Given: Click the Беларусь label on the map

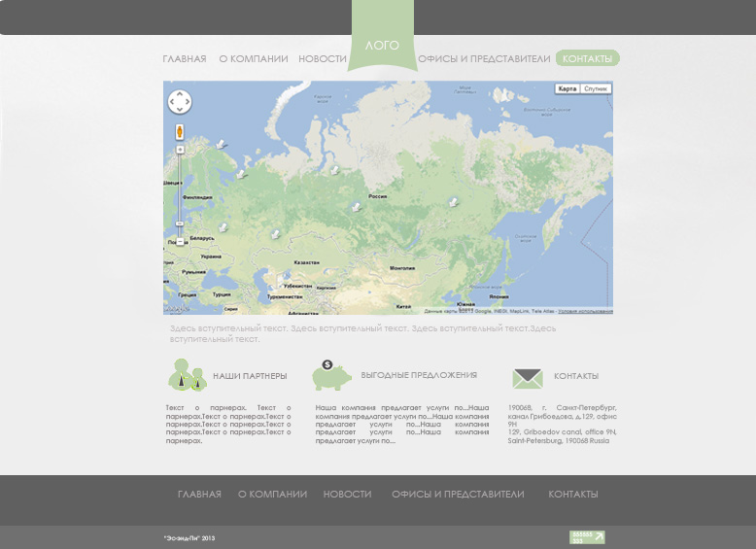Looking at the screenshot, I should click(201, 238).
